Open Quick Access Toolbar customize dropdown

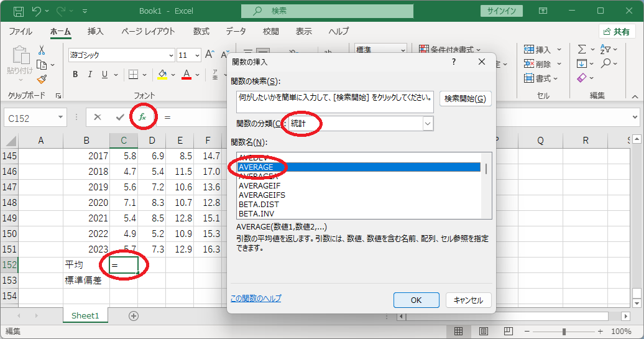point(85,11)
